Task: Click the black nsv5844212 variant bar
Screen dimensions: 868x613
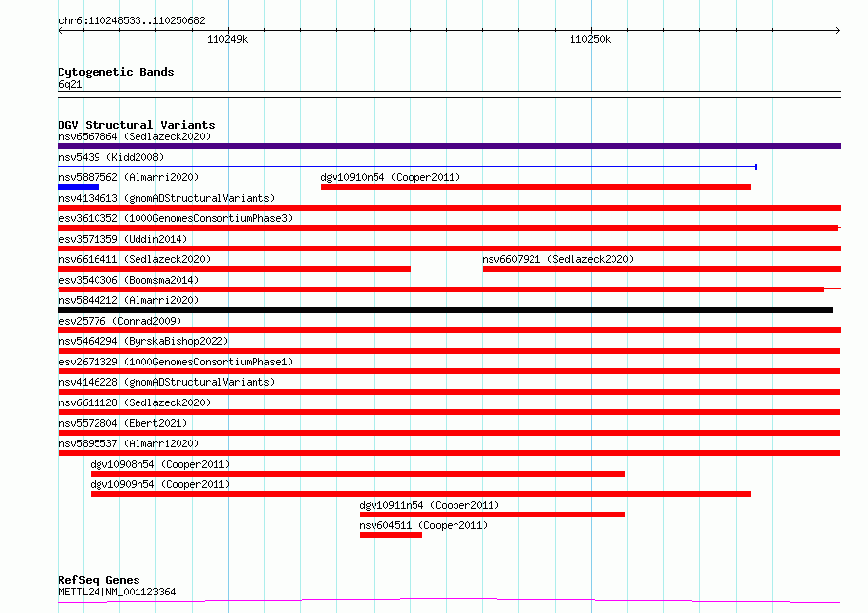Action: (446, 310)
